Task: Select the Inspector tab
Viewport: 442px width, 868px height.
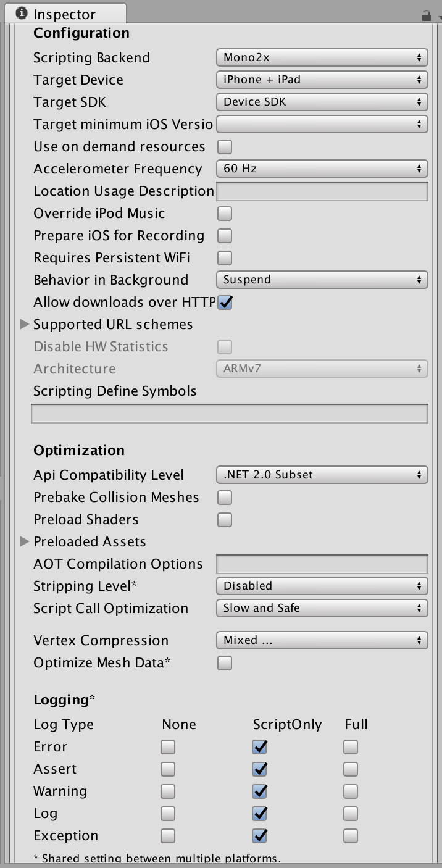Action: tap(64, 14)
